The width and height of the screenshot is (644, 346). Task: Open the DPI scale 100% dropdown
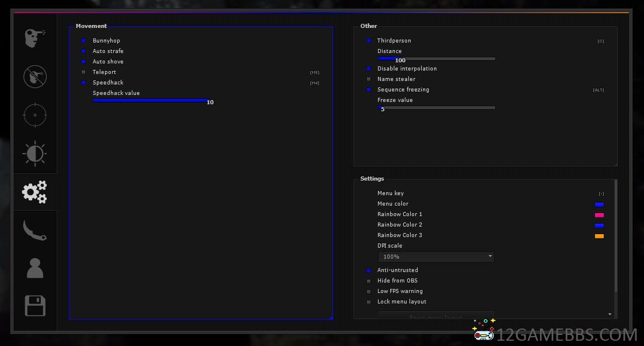pos(436,257)
